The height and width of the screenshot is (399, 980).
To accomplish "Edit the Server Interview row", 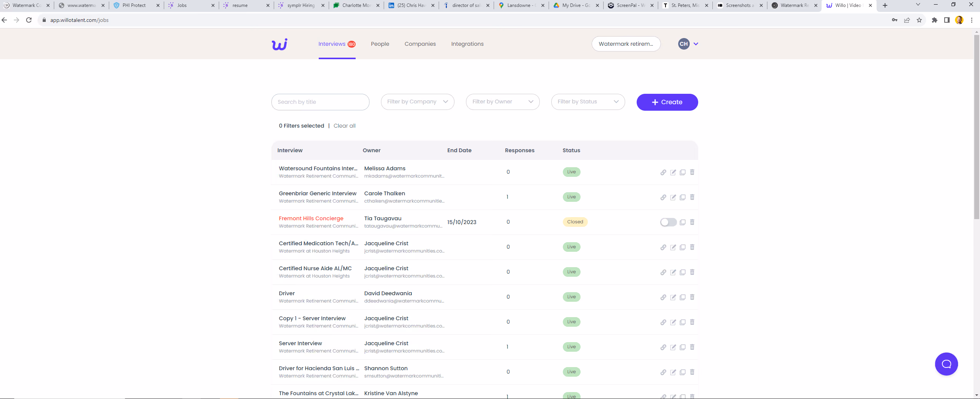I will click(673, 347).
